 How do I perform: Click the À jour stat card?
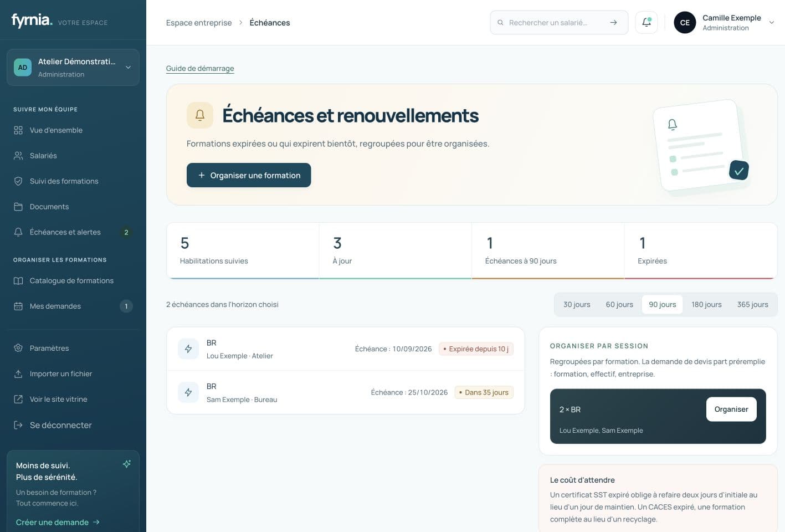396,251
